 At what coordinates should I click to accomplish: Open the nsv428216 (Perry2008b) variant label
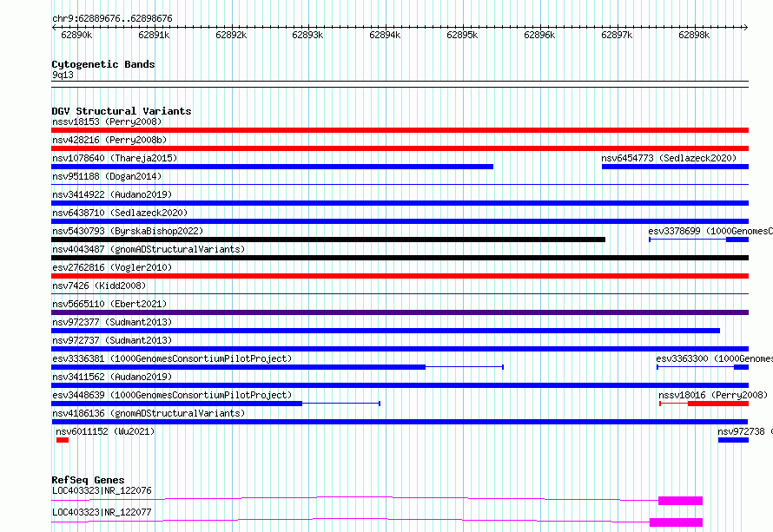tap(109, 140)
